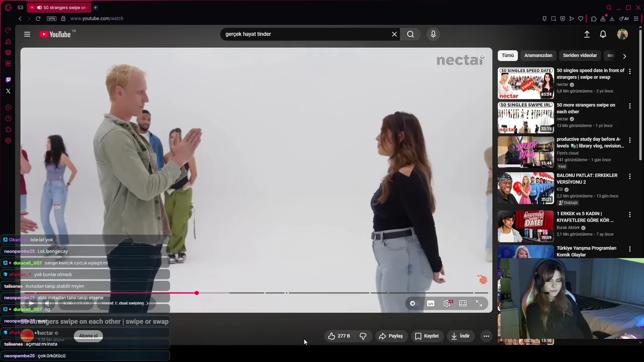Image resolution: width=644 pixels, height=362 pixels.
Task: Open the account avatar menu
Action: coord(622,34)
